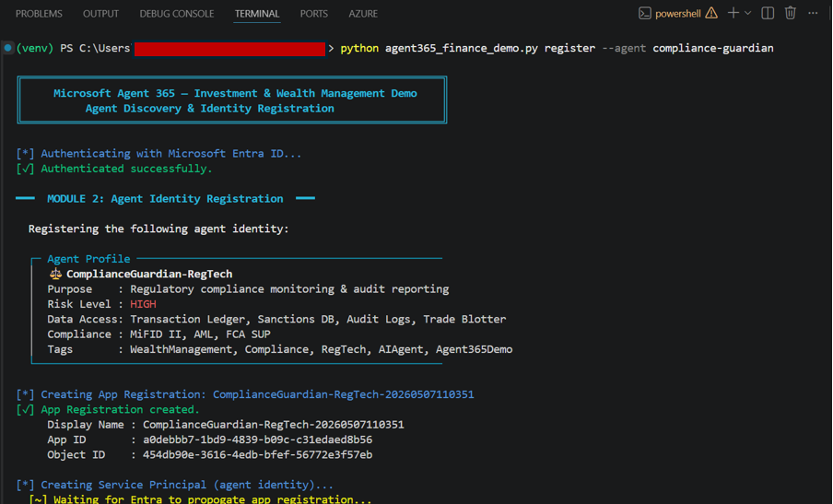Click 'Authenticating with Microsoft Entra ID...' line
The width and height of the screenshot is (833, 504).
pyautogui.click(x=171, y=154)
